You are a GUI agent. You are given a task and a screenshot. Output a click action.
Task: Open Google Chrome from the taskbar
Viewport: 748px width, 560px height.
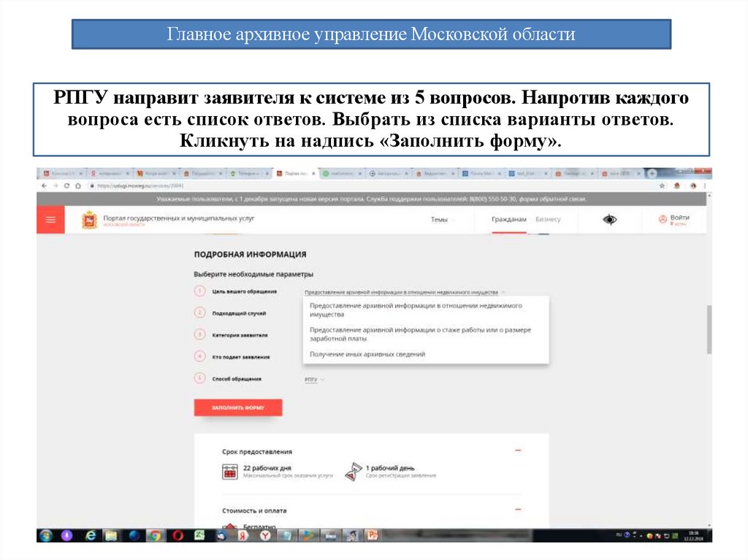tap(155, 536)
